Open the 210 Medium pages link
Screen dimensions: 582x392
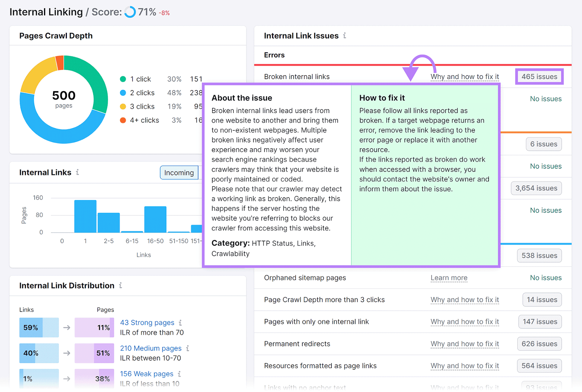click(x=151, y=348)
